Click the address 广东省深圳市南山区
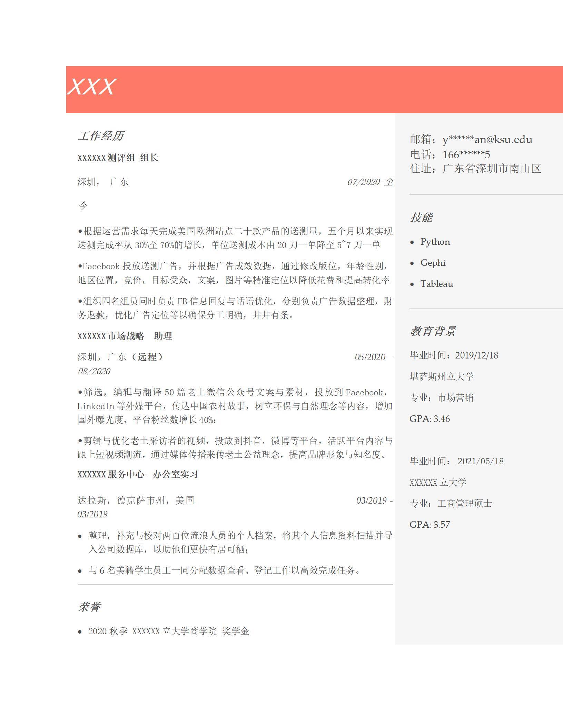This screenshot has width=563, height=728. coord(492,169)
